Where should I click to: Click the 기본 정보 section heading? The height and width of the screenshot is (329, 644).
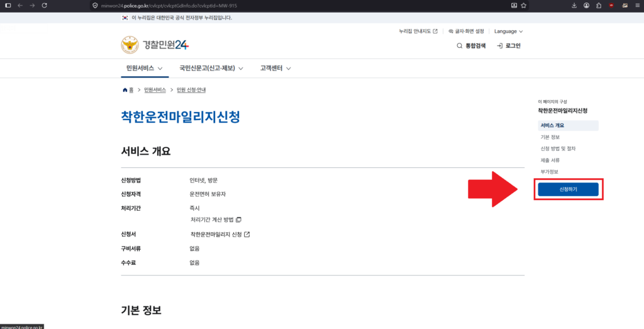click(142, 310)
